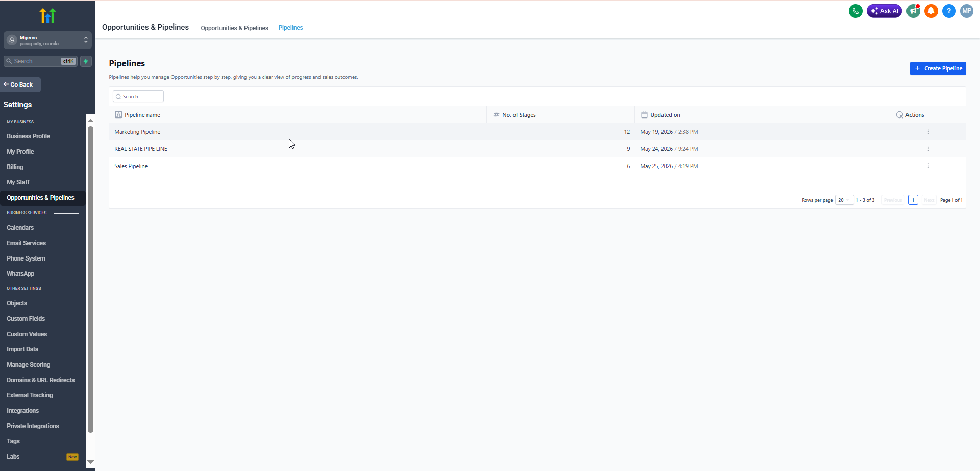
Task: Open the MP user profile avatar
Action: point(967,11)
